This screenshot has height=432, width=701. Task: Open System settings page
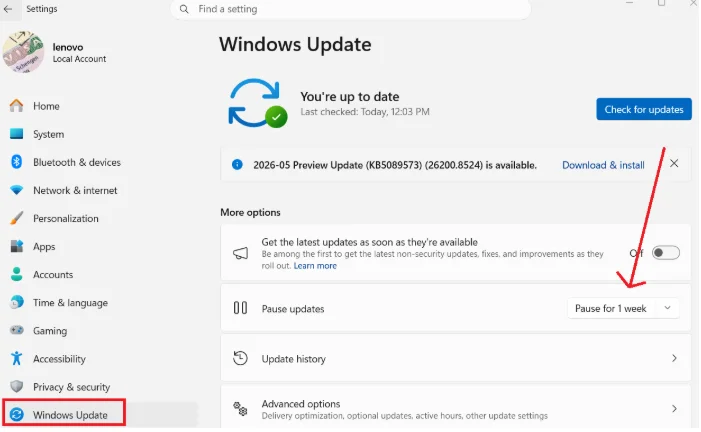[48, 134]
